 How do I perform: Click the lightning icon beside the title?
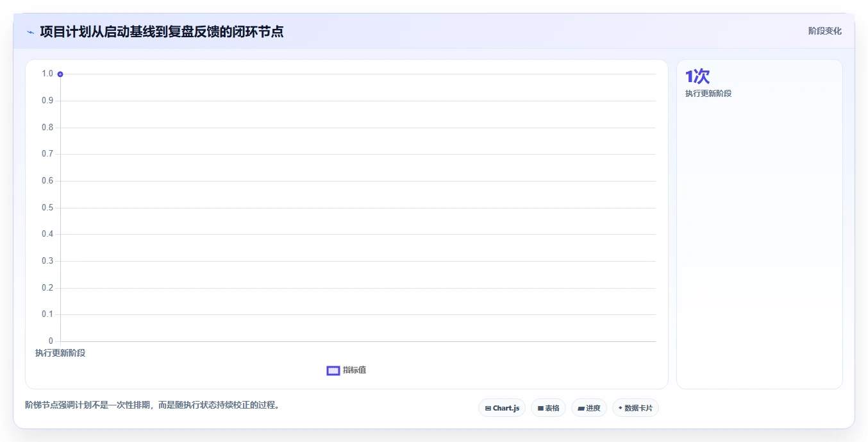[30, 32]
